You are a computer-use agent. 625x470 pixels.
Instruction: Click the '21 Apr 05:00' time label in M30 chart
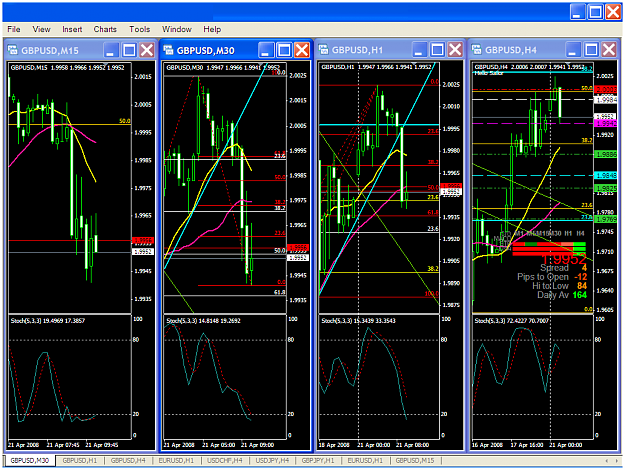point(218,445)
